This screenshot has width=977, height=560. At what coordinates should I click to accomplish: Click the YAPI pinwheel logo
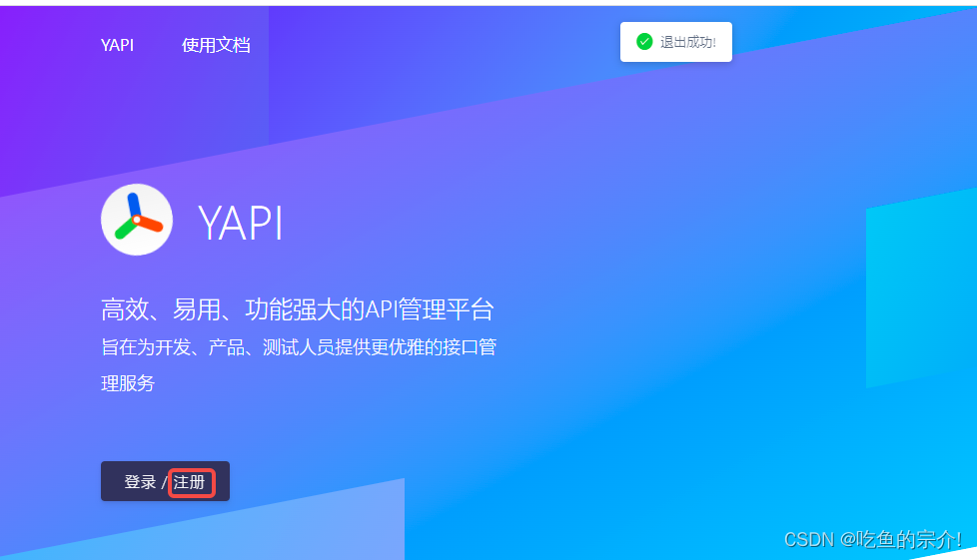click(x=137, y=220)
